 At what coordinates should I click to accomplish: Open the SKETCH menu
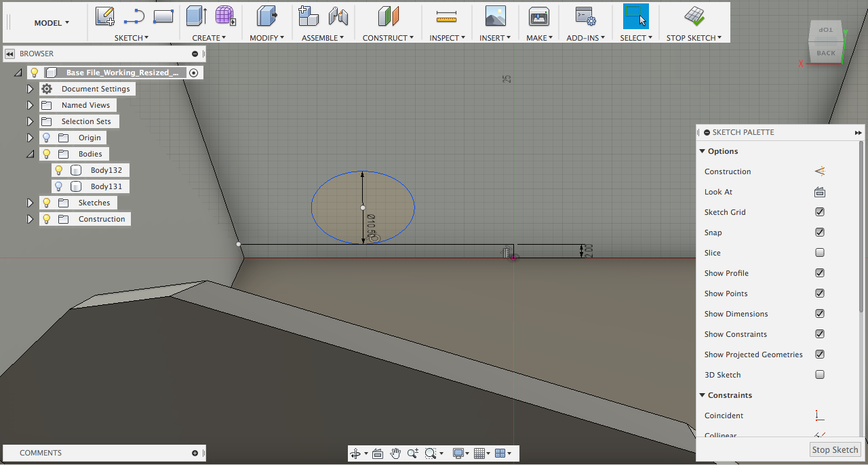[x=132, y=38]
